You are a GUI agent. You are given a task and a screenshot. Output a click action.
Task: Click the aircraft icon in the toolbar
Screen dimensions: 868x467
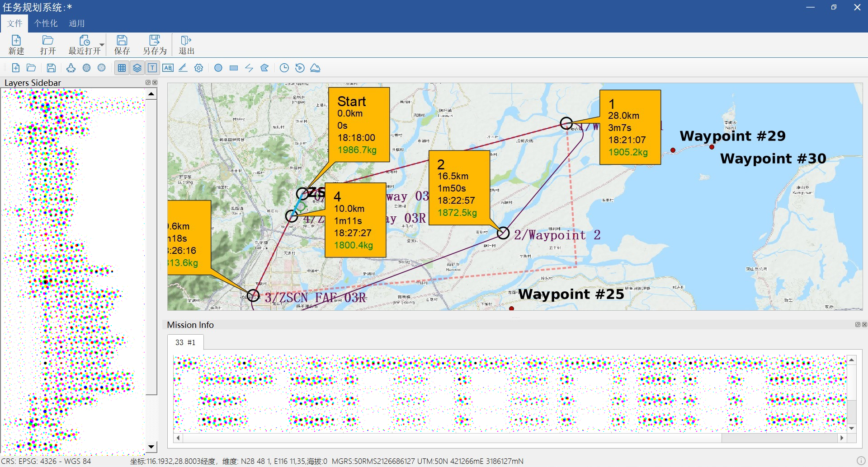[x=71, y=68]
